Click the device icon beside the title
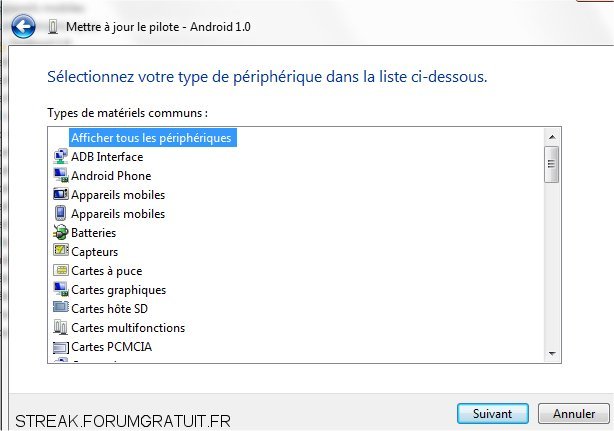Viewport: 614px width, 431px height. pos(53,27)
